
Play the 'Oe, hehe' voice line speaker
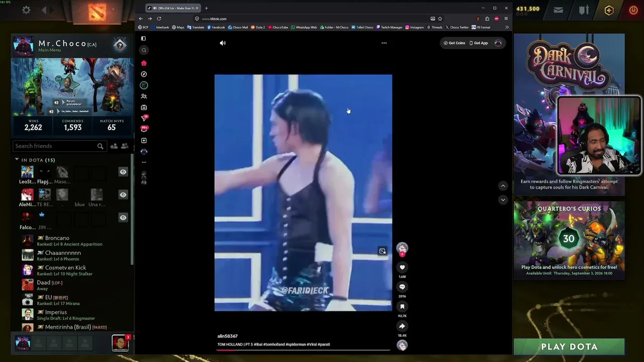(51, 112)
